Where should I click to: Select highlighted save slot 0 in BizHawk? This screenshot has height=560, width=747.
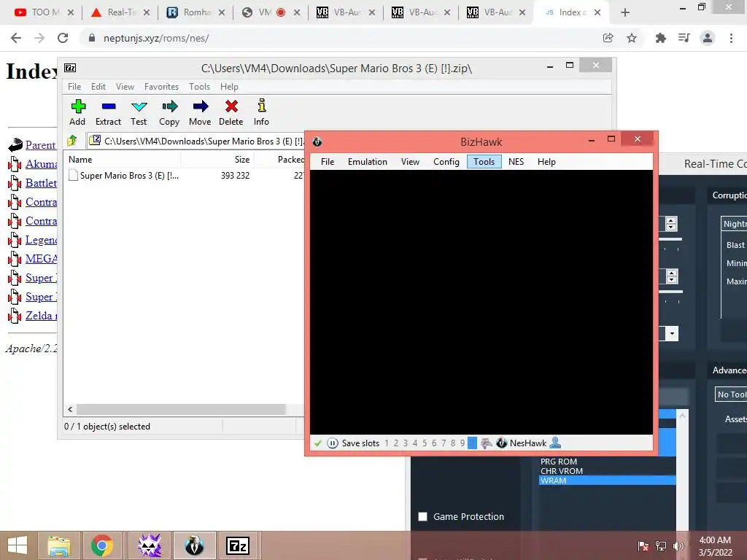[472, 443]
